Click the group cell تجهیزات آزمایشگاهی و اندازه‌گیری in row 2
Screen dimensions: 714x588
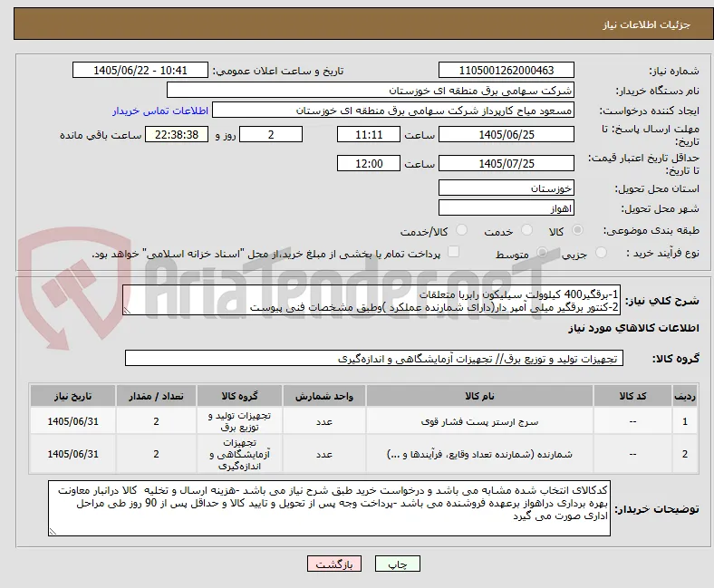(x=239, y=454)
